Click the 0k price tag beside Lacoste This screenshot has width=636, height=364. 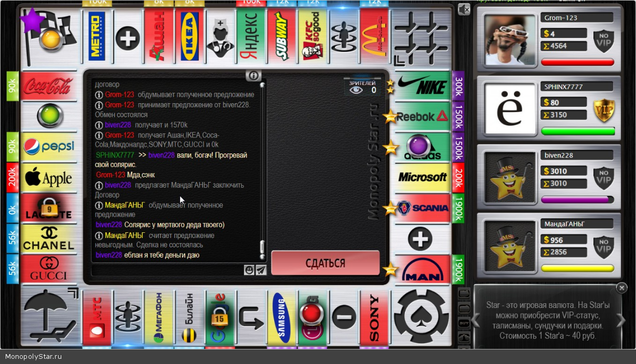tap(12, 208)
